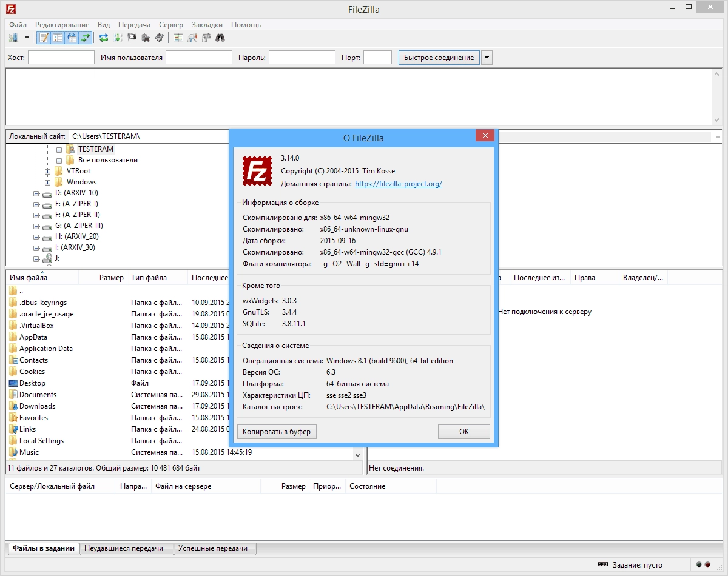Select the Favorites folder icon
Screen dimensions: 728x576
coord(13,418)
